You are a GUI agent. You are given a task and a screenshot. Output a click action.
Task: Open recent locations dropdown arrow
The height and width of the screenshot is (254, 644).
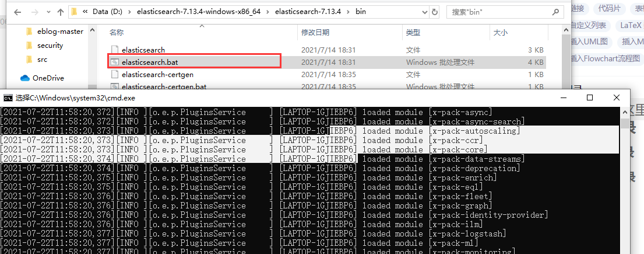pyautogui.click(x=48, y=12)
